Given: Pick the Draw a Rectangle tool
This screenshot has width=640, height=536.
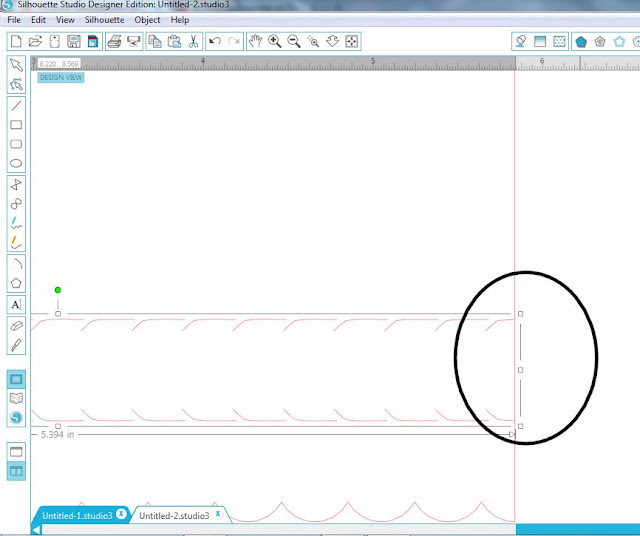Looking at the screenshot, I should click(x=16, y=125).
